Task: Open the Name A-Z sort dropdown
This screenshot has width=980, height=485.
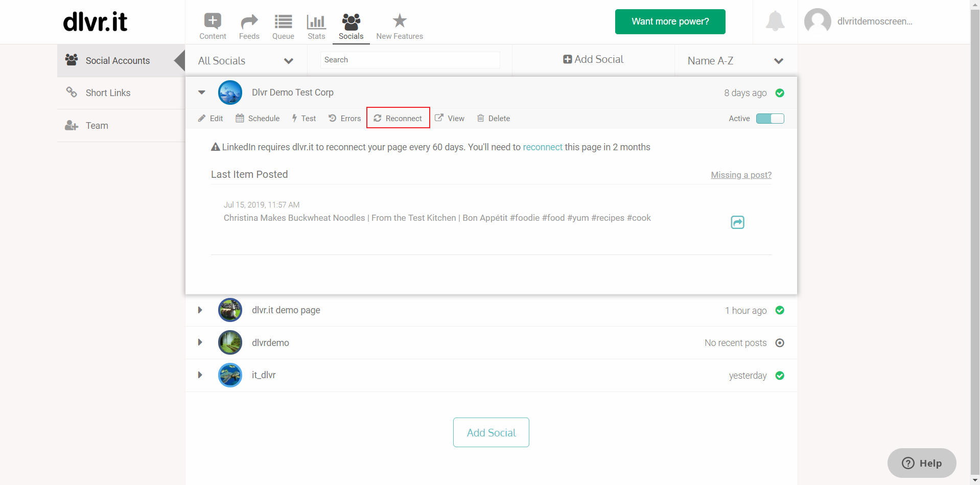Action: click(736, 61)
